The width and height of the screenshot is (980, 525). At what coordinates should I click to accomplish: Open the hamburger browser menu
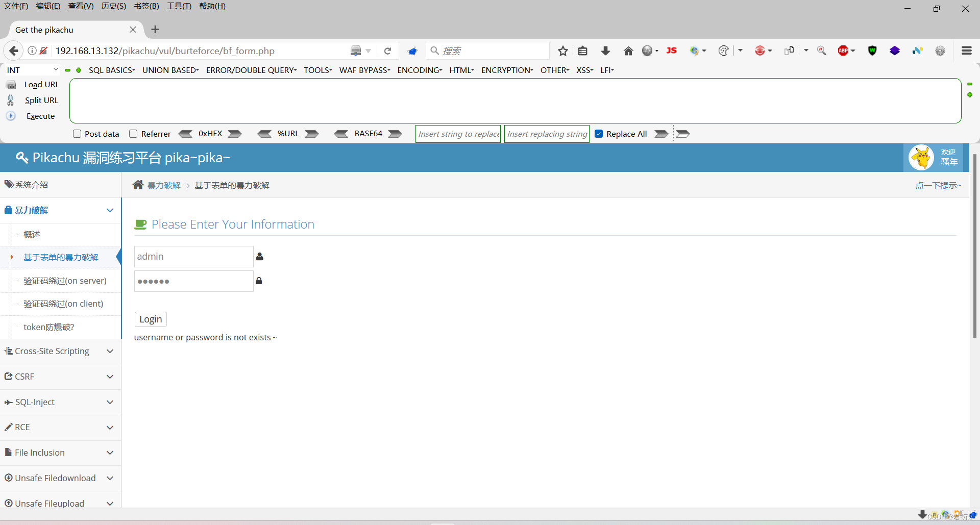point(966,51)
